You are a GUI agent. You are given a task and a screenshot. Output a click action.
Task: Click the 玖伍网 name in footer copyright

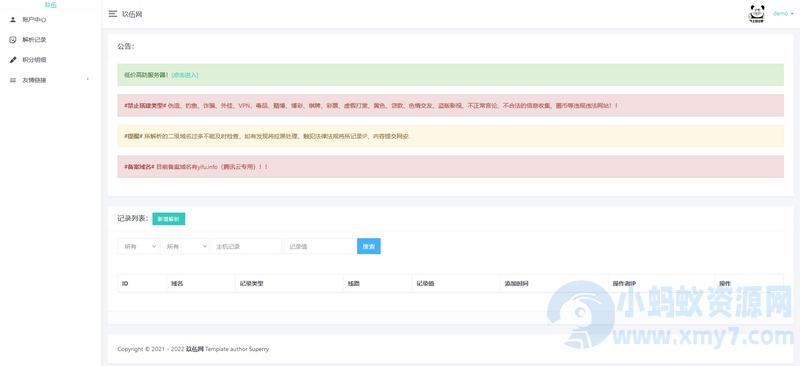click(x=194, y=349)
